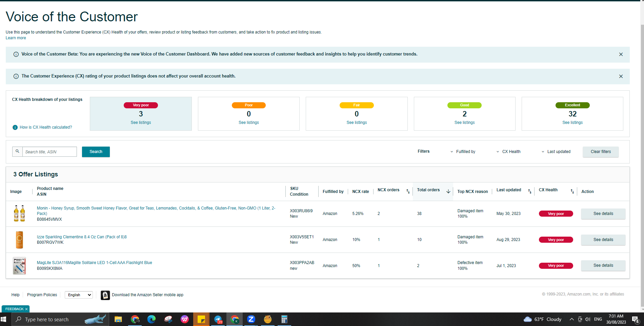Close the FEEDBACK tab with its X
Screen dimensions: 644x326
pos(26,309)
